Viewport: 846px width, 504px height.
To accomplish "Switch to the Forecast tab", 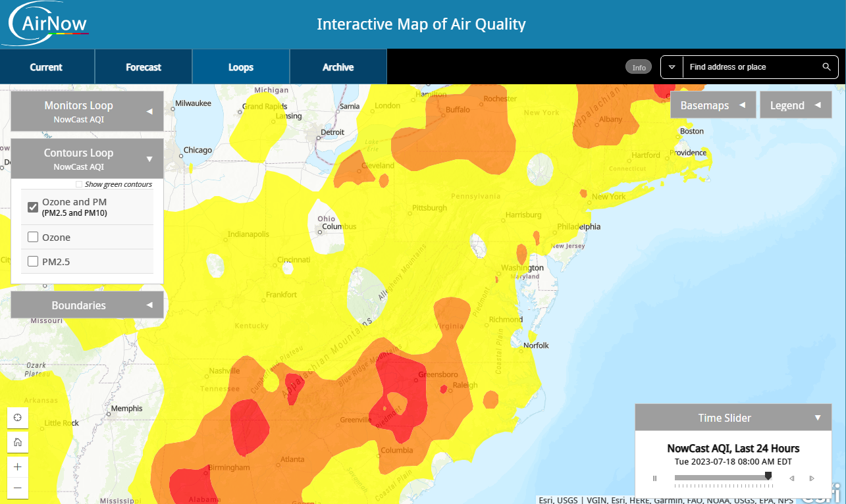I will (144, 67).
